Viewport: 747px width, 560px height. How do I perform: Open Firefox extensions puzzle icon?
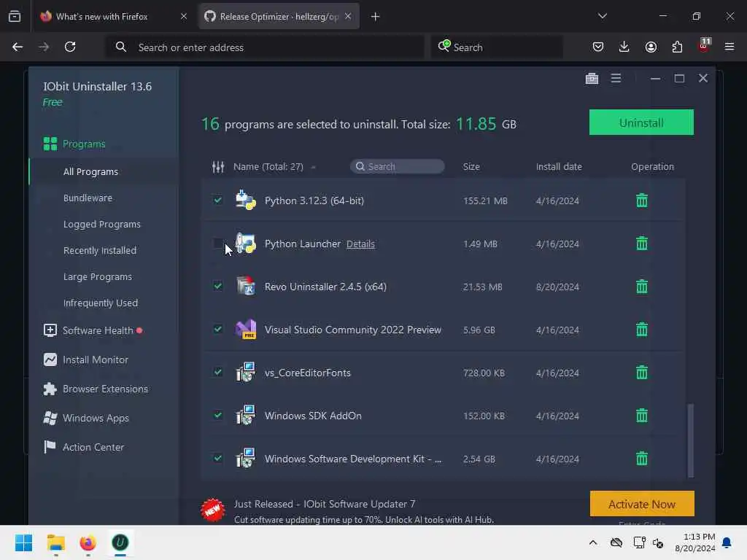point(677,47)
